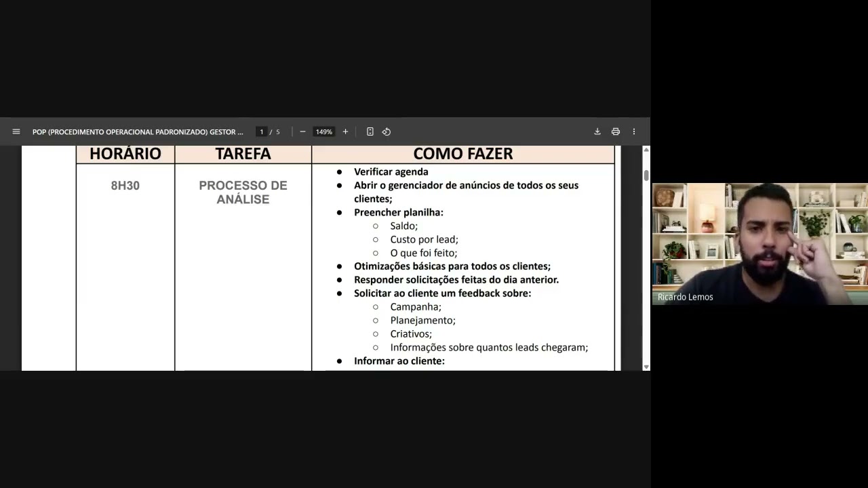The height and width of the screenshot is (488, 868).
Task: Click the 'Custo por lead;' sub-item
Action: coord(425,239)
